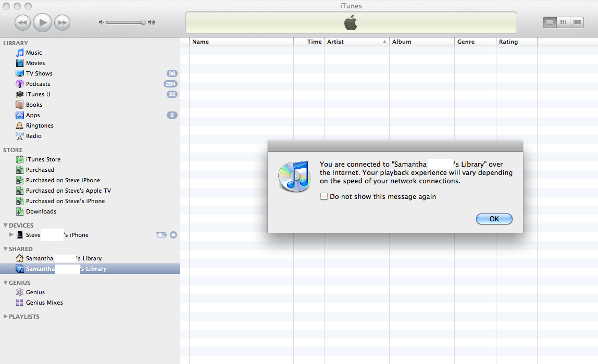Sort by Name column header
This screenshot has height=364, width=598.
[241, 42]
